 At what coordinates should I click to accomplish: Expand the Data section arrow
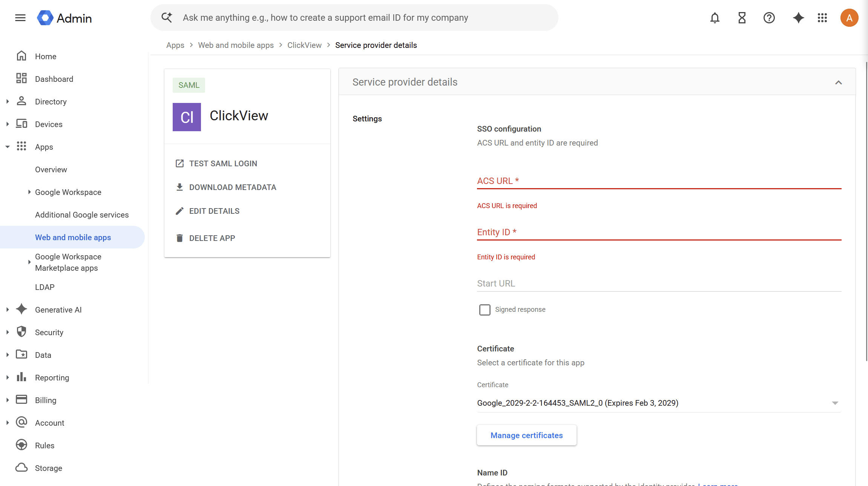point(8,355)
